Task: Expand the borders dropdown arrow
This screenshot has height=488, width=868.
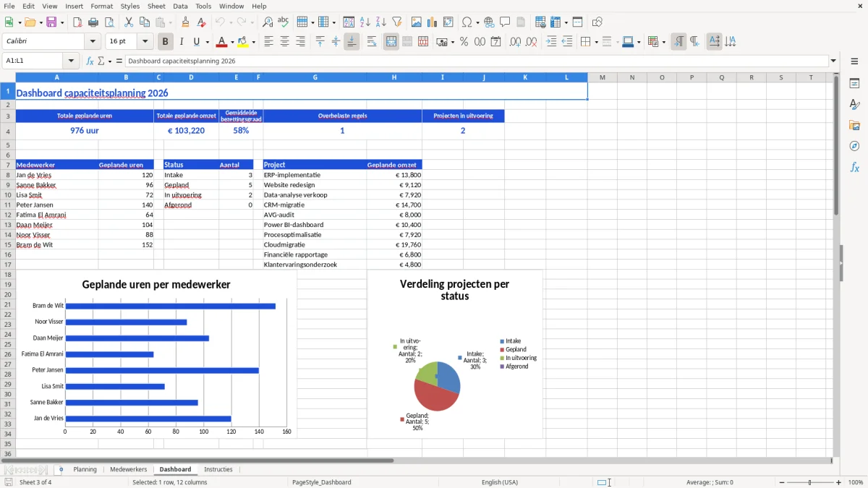Action: pyautogui.click(x=595, y=42)
